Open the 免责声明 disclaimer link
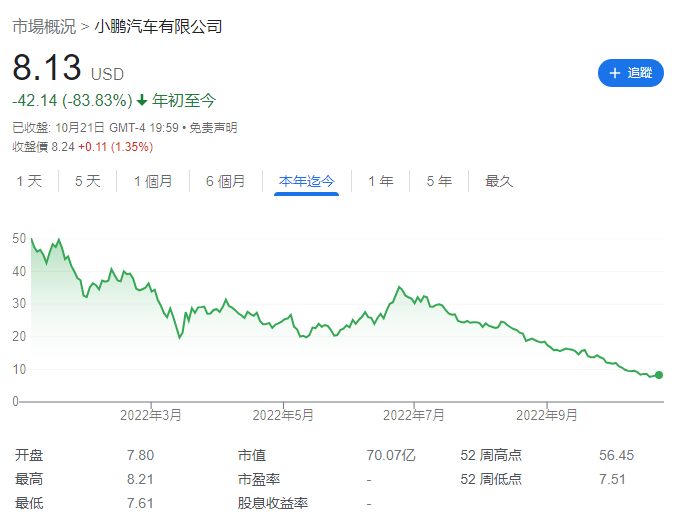The image size is (696, 518). click(213, 128)
